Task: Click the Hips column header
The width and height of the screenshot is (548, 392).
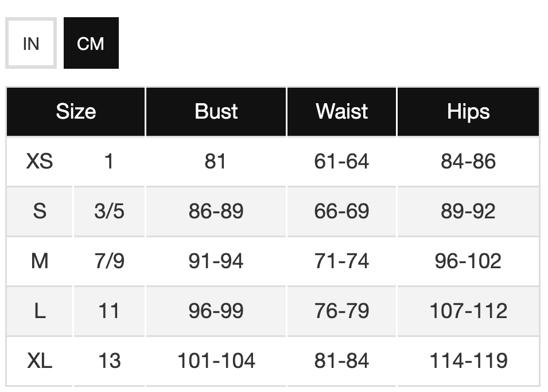Action: [x=468, y=112]
